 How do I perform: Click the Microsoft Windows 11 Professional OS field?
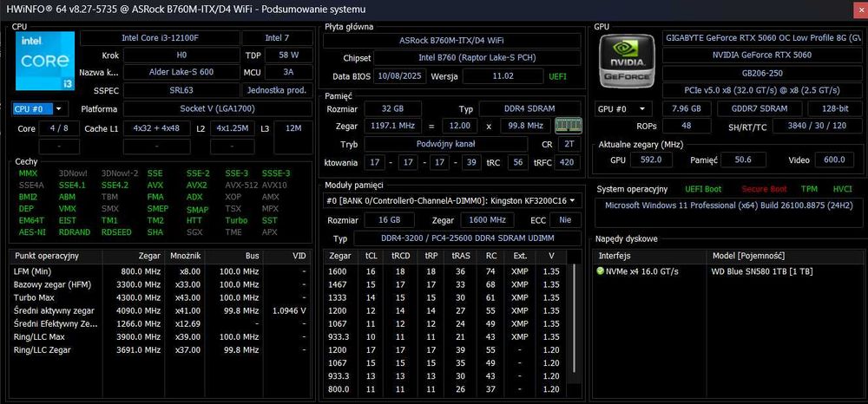tap(728, 212)
